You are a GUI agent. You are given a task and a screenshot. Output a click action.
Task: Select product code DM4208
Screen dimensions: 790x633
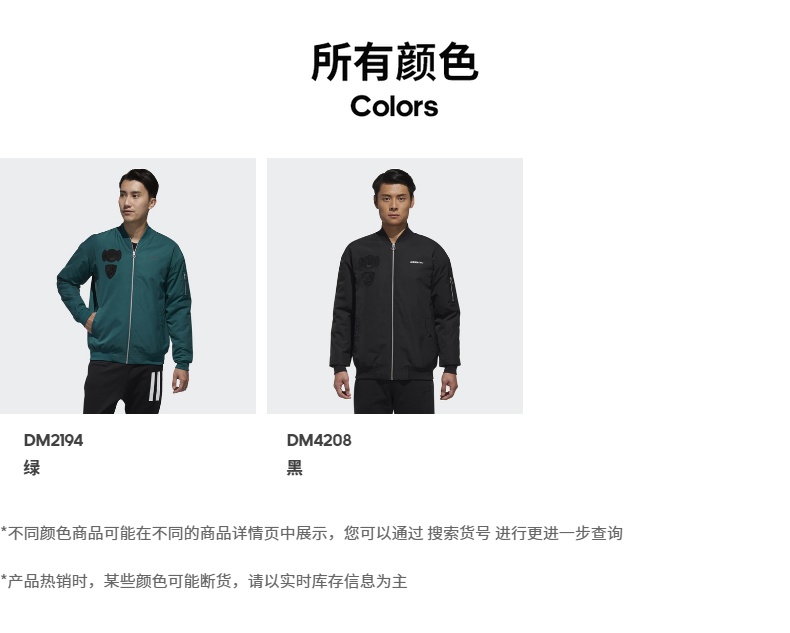coord(319,440)
